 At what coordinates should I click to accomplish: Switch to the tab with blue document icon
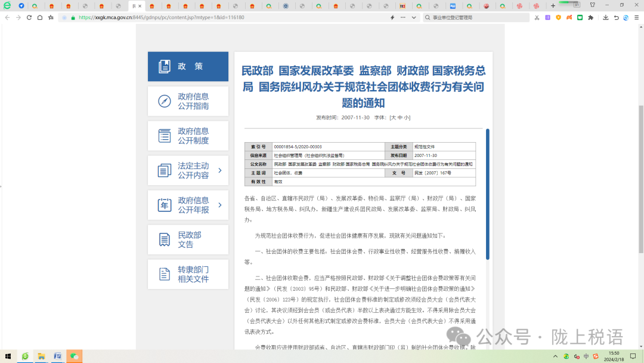(x=453, y=6)
